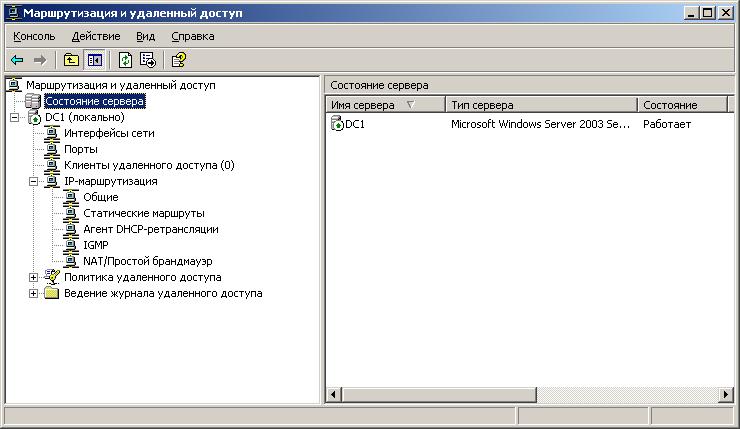The image size is (740, 429).
Task: Click the horizontal scrollbar left arrow
Action: coord(334,394)
